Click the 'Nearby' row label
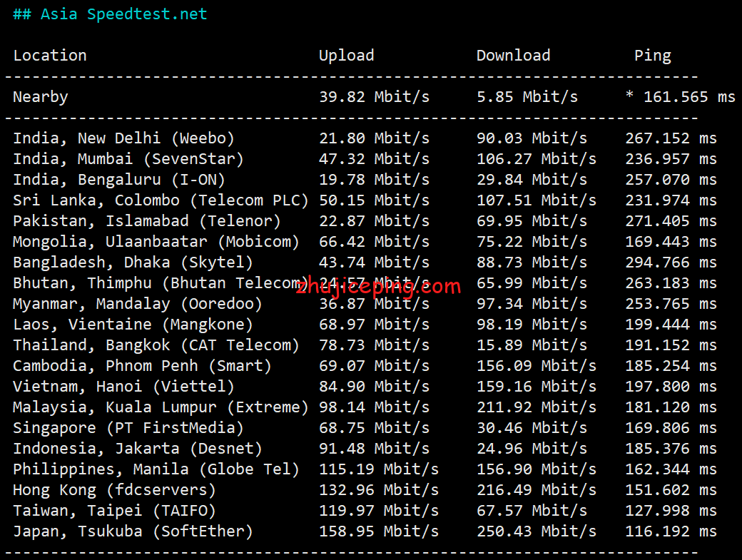 [x=41, y=97]
